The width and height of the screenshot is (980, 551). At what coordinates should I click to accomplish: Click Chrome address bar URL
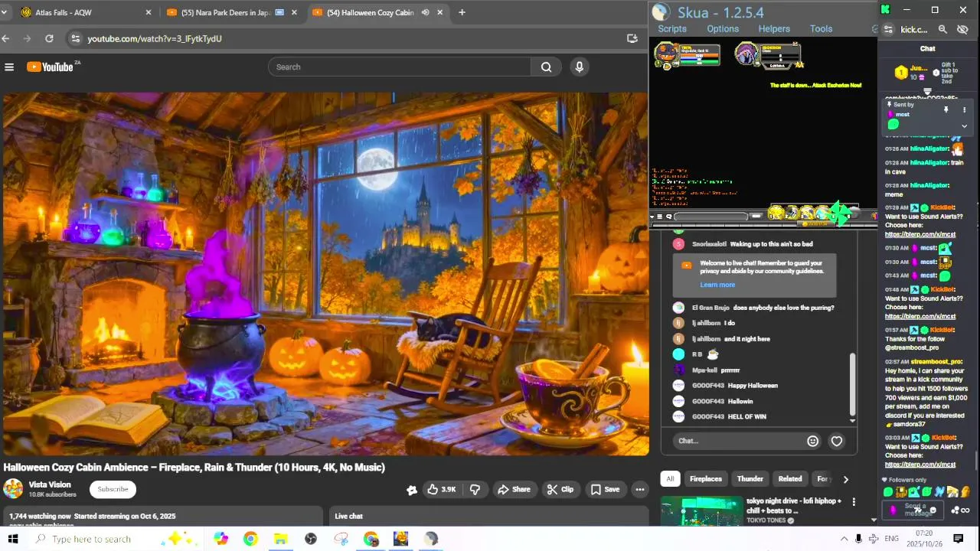point(155,38)
